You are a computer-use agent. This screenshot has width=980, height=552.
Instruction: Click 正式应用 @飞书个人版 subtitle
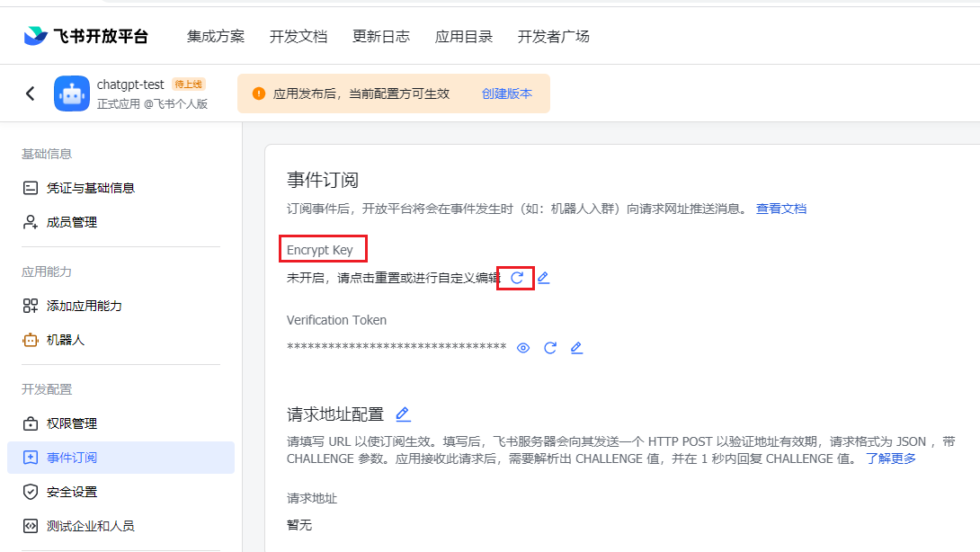(152, 103)
